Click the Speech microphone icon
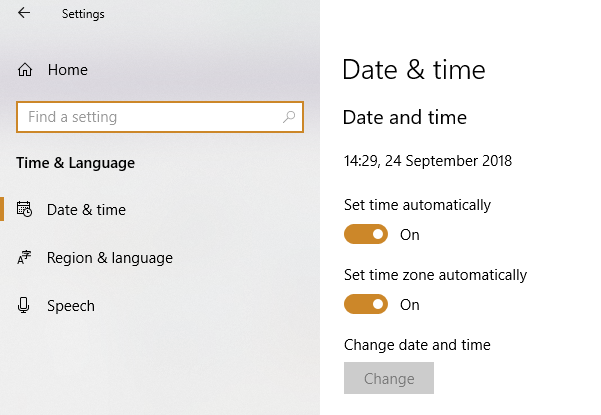 tap(24, 305)
